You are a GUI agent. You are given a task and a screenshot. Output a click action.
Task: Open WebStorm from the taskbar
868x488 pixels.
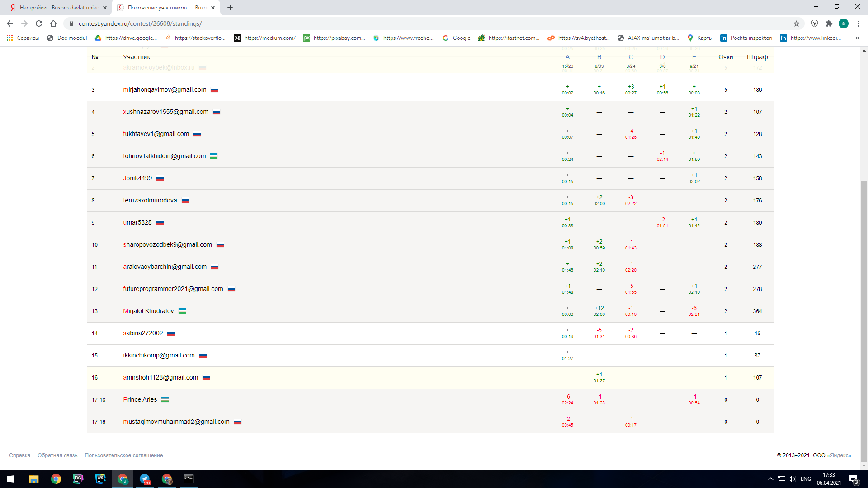point(100,479)
